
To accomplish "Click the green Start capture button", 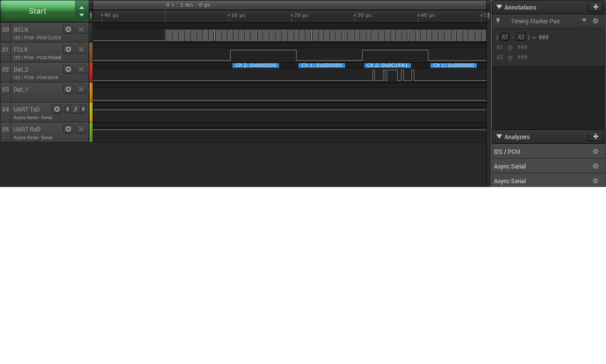I will coord(38,11).
